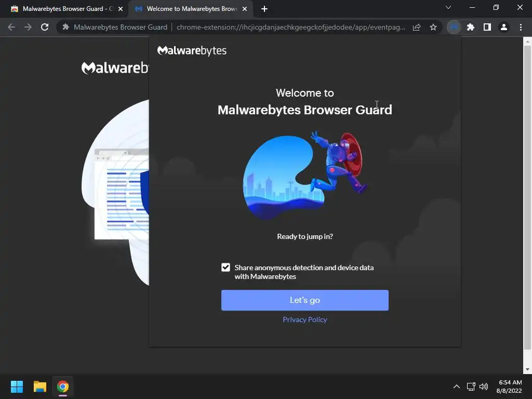Open the Chrome profile avatar

click(x=504, y=27)
